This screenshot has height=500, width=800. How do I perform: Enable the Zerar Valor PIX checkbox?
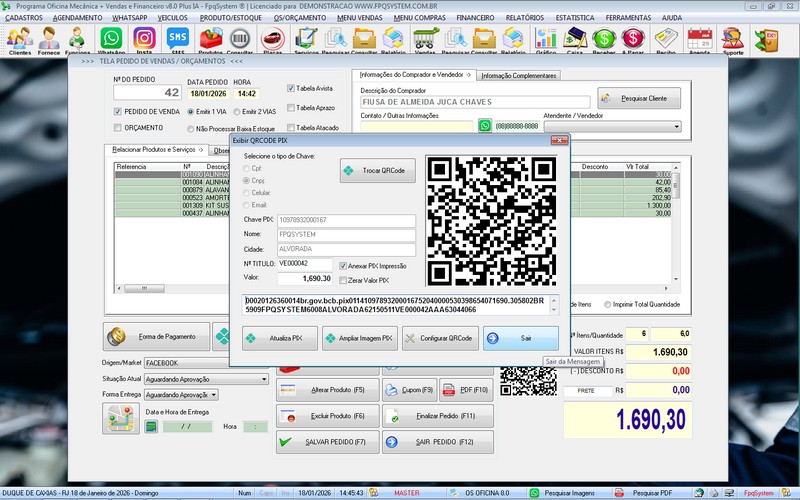point(345,281)
